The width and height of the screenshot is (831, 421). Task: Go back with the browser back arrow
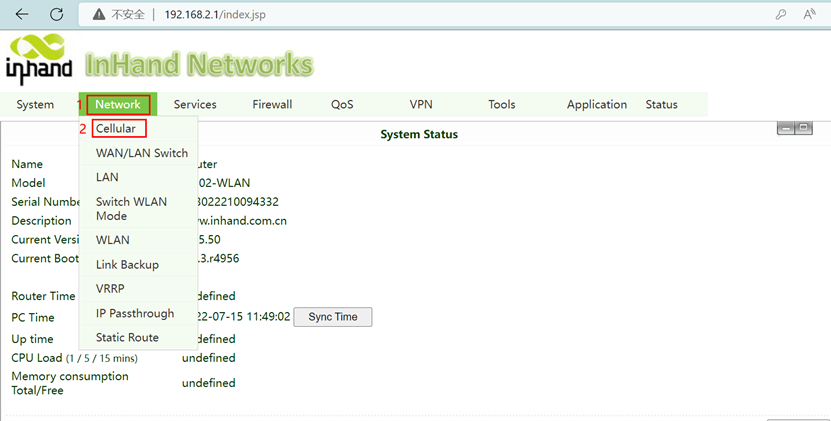[22, 14]
